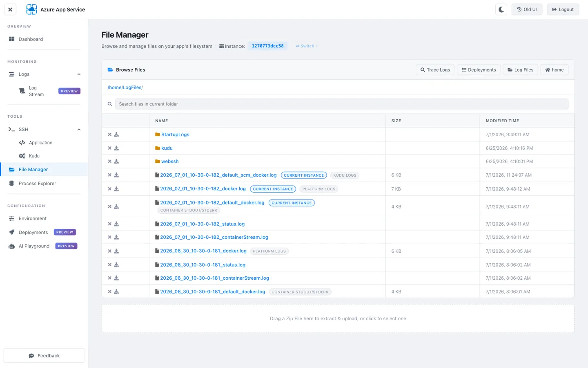This screenshot has height=368, width=588.
Task: Click the Trace Logs button
Action: tap(435, 70)
